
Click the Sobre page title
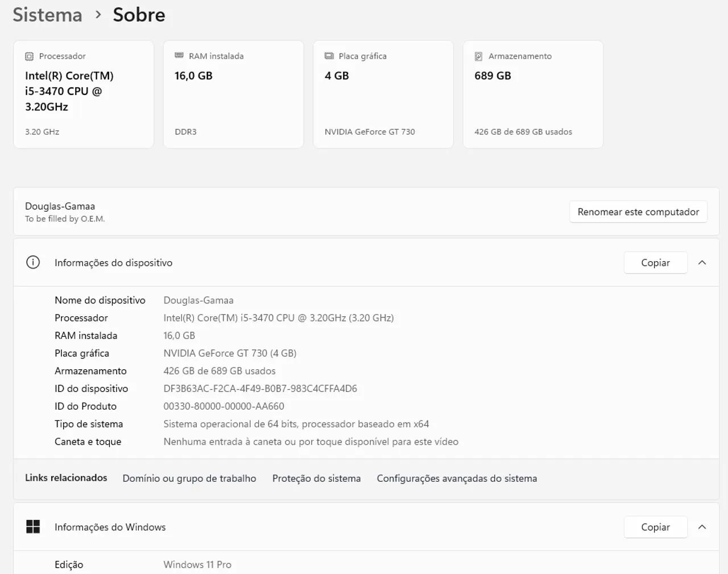(139, 15)
